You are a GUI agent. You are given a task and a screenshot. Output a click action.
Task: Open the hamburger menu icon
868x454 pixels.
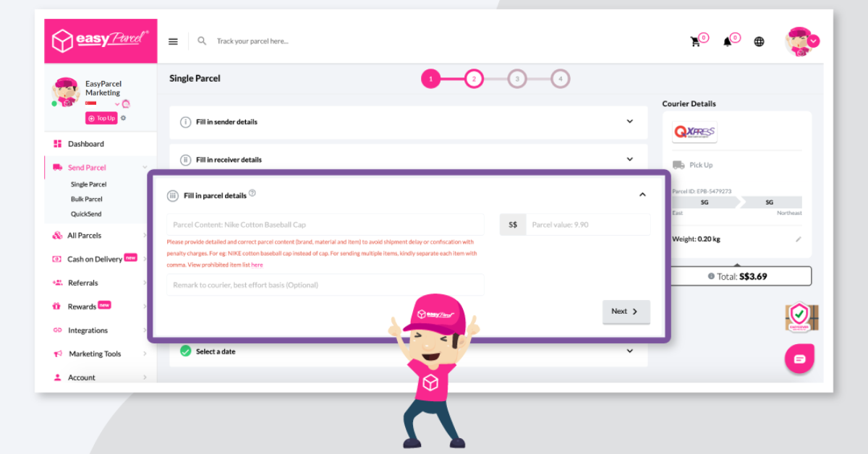[x=173, y=41]
